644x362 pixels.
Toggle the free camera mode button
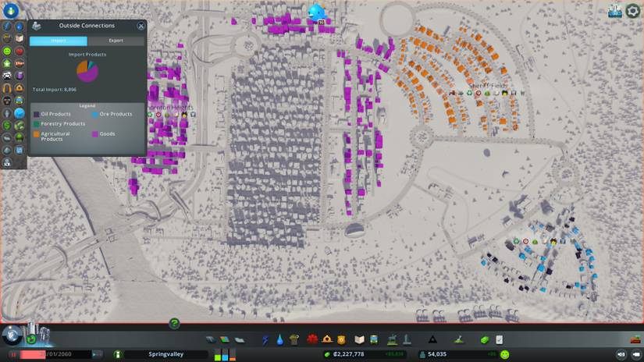pyautogui.click(x=636, y=354)
